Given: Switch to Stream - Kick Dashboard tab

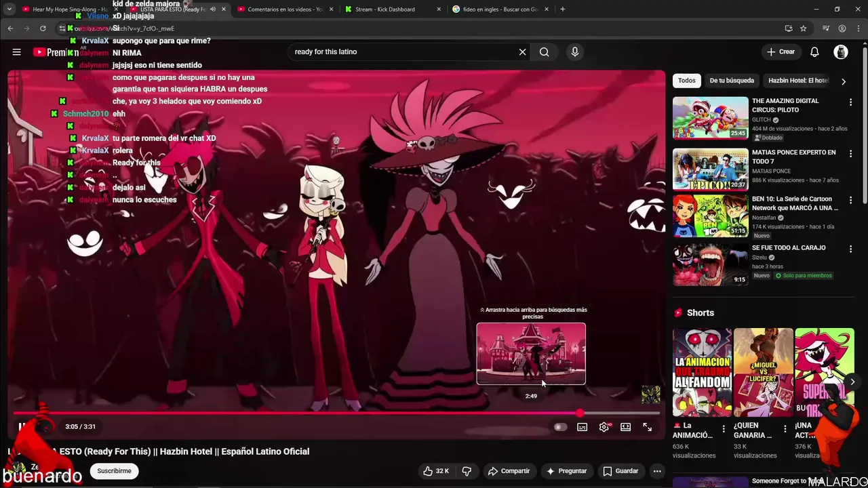Looking at the screenshot, I should pyautogui.click(x=385, y=9).
